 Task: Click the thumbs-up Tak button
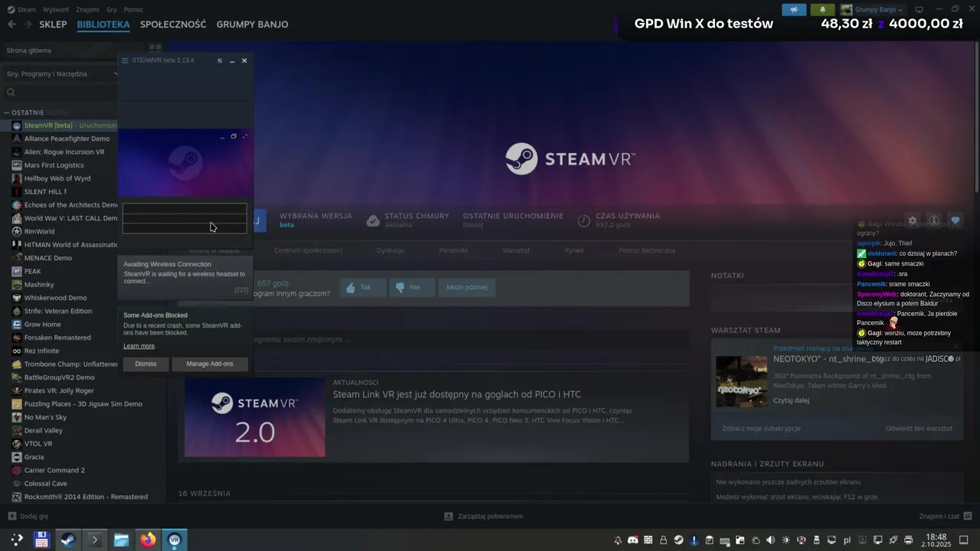pyautogui.click(x=362, y=288)
